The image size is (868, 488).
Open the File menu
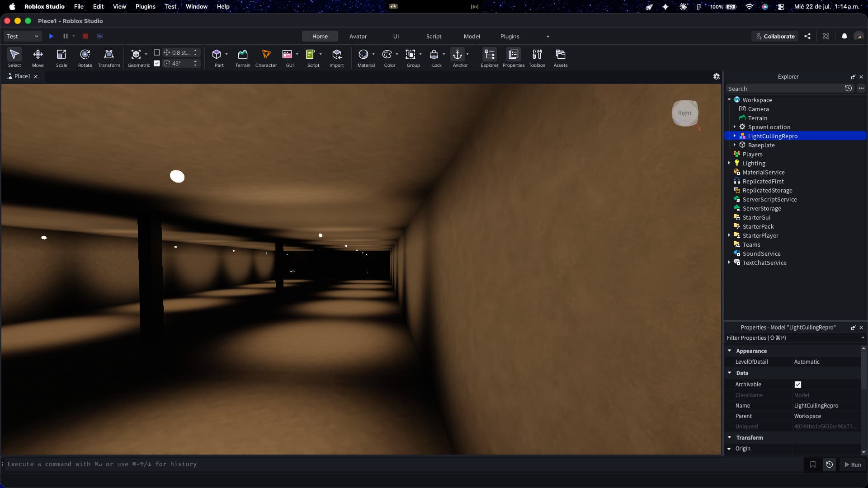tap(79, 6)
